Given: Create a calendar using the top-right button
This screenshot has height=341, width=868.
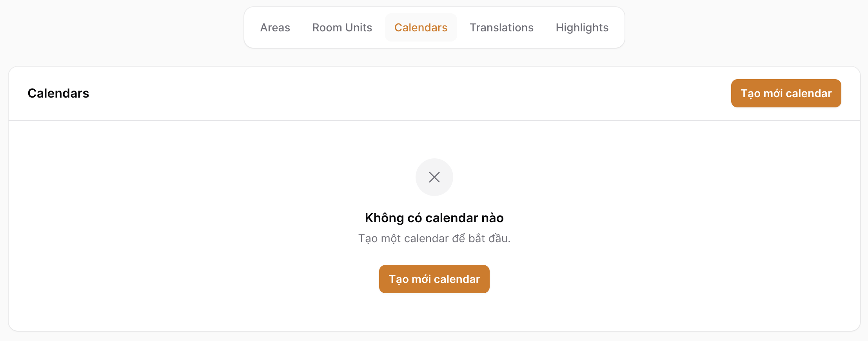Looking at the screenshot, I should click(x=786, y=93).
